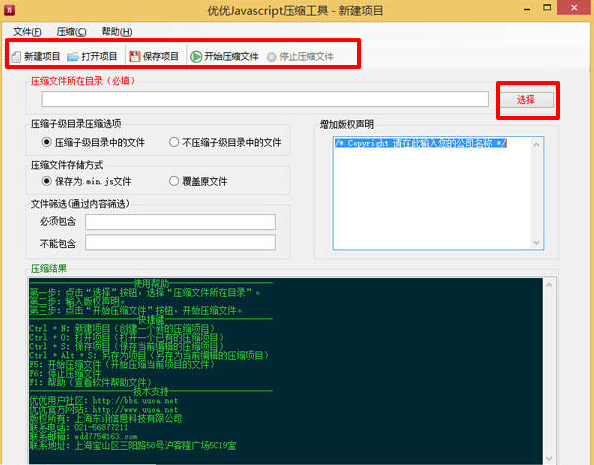
Task: Click the 新建项目 toolbar label
Action: pyautogui.click(x=42, y=57)
